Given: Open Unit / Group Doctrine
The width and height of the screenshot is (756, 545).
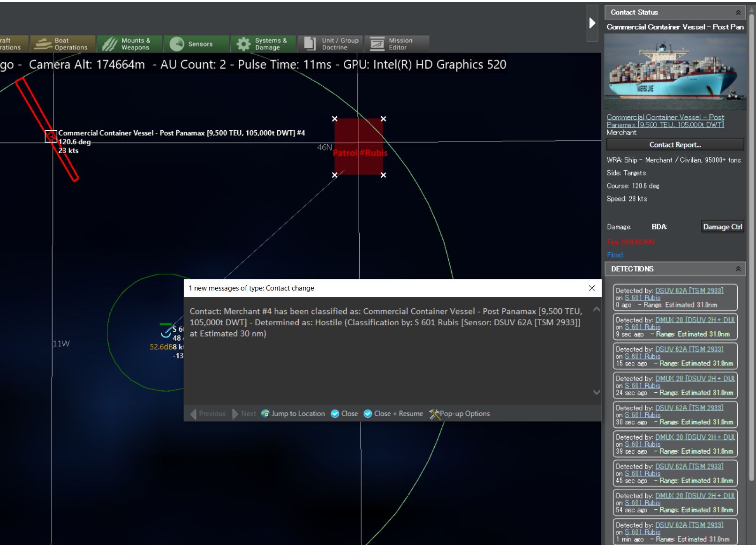Looking at the screenshot, I should tap(331, 44).
